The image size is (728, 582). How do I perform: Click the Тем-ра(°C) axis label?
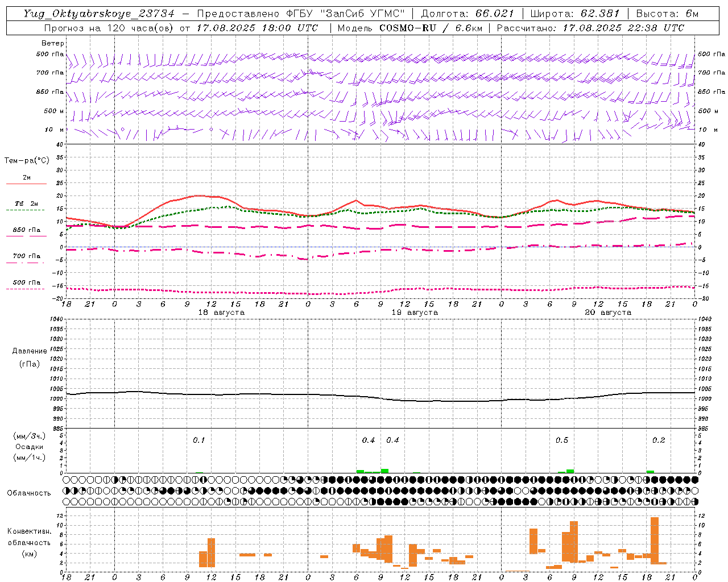27,161
